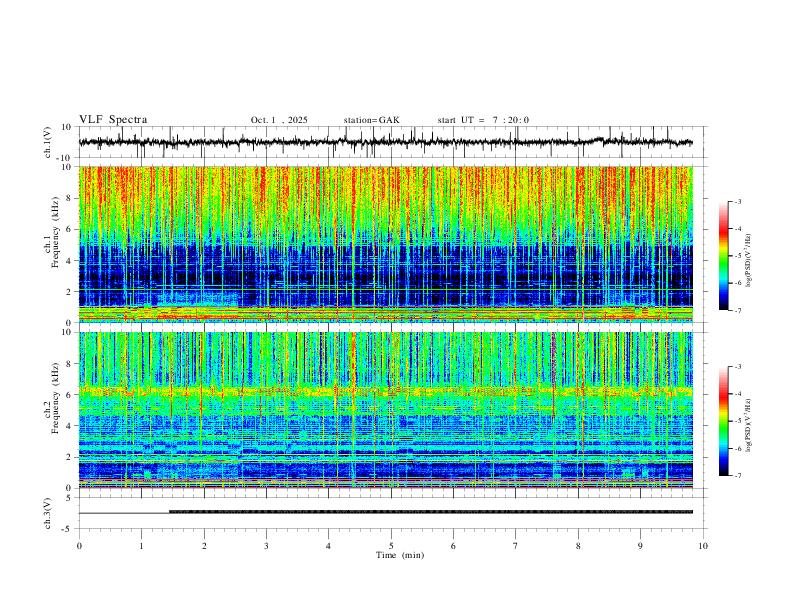Click inside the ch.2 spectrogram panel
The height and width of the screenshot is (612, 792).
(x=385, y=410)
